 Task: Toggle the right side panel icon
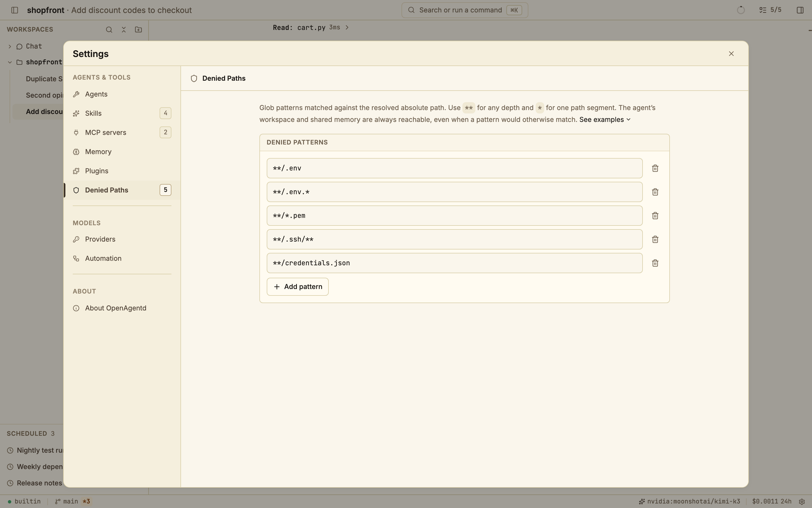(x=800, y=10)
